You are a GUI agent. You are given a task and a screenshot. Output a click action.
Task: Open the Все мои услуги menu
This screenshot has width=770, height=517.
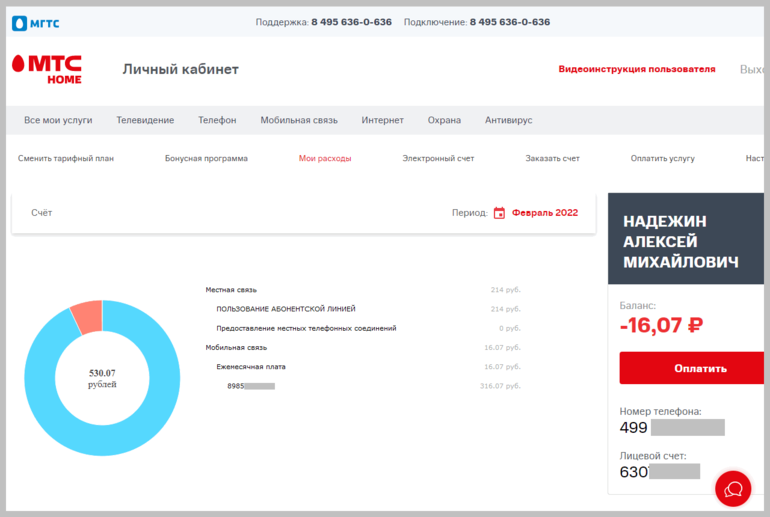58,120
